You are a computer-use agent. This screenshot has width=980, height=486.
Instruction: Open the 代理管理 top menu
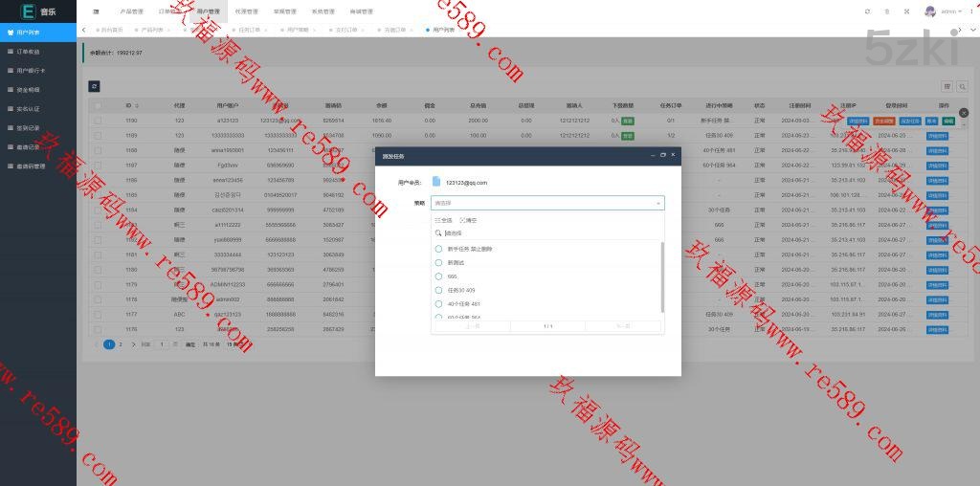(x=246, y=11)
